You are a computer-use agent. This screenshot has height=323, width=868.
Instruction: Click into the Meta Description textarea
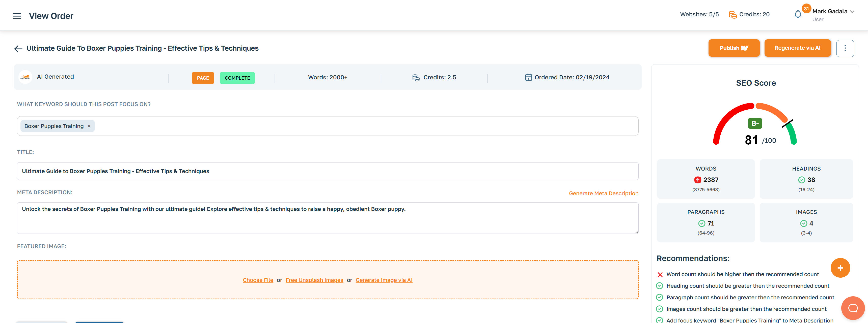[327, 218]
